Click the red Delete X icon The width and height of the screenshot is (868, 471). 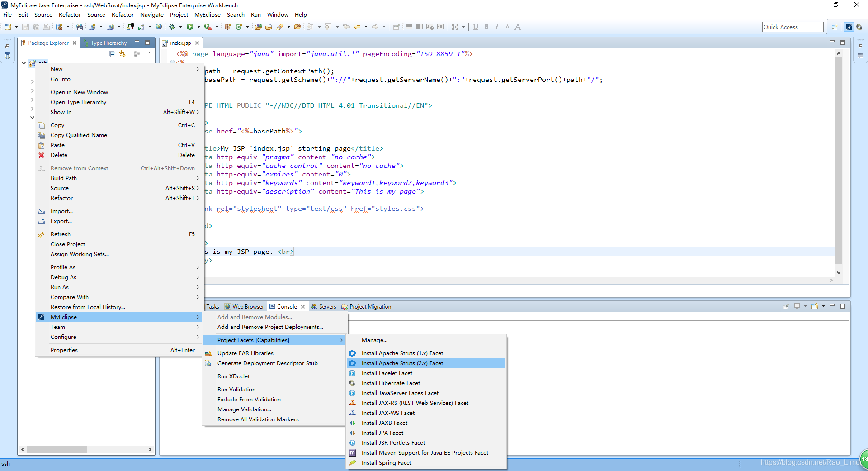click(41, 155)
